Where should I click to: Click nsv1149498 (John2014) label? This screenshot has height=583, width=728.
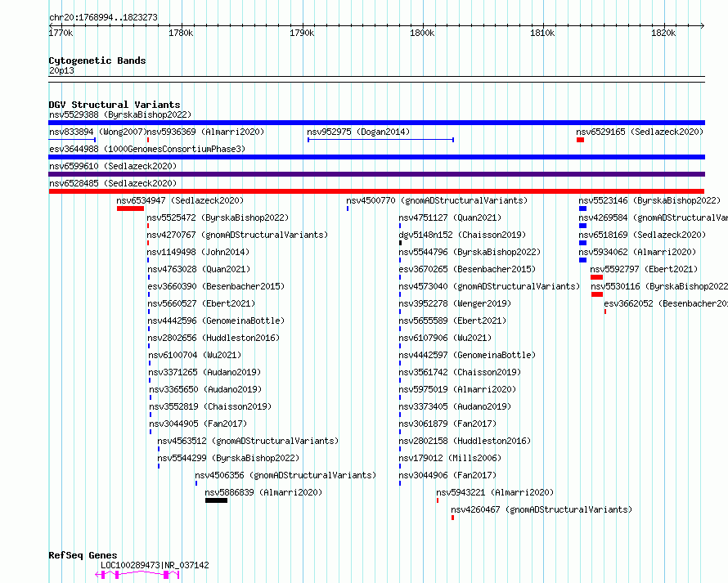coord(198,252)
